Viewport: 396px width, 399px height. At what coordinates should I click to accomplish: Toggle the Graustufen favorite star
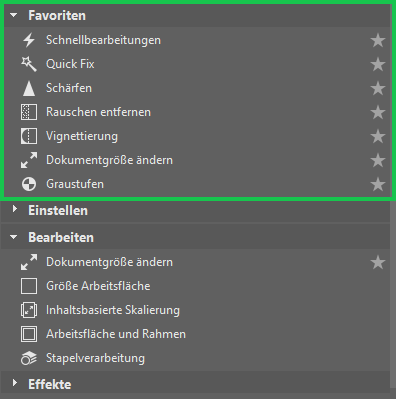pos(378,184)
